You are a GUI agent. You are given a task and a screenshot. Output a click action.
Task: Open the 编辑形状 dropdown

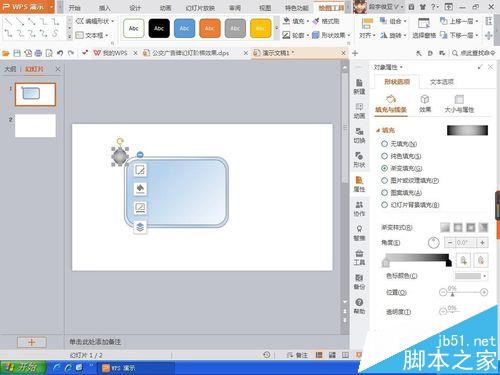[x=95, y=21]
